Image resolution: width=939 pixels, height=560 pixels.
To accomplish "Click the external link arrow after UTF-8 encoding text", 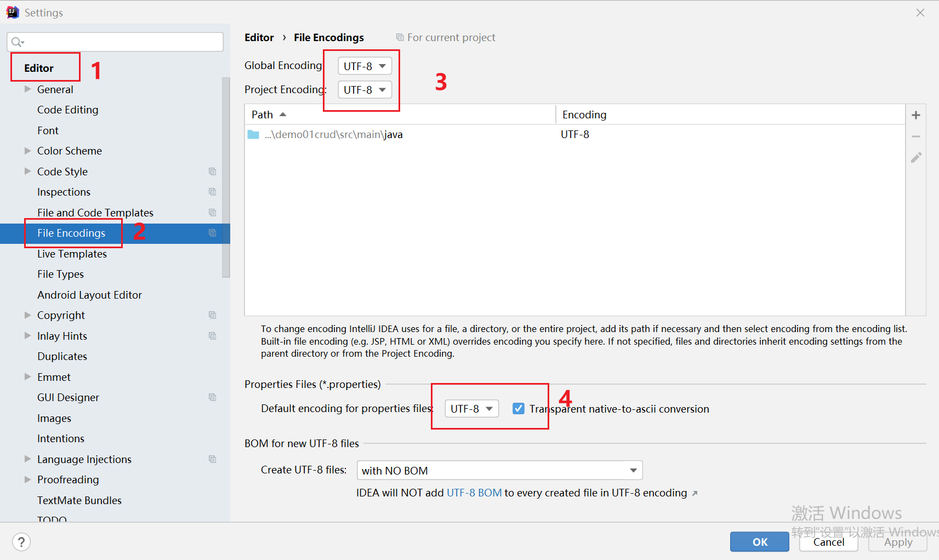I will pos(695,493).
